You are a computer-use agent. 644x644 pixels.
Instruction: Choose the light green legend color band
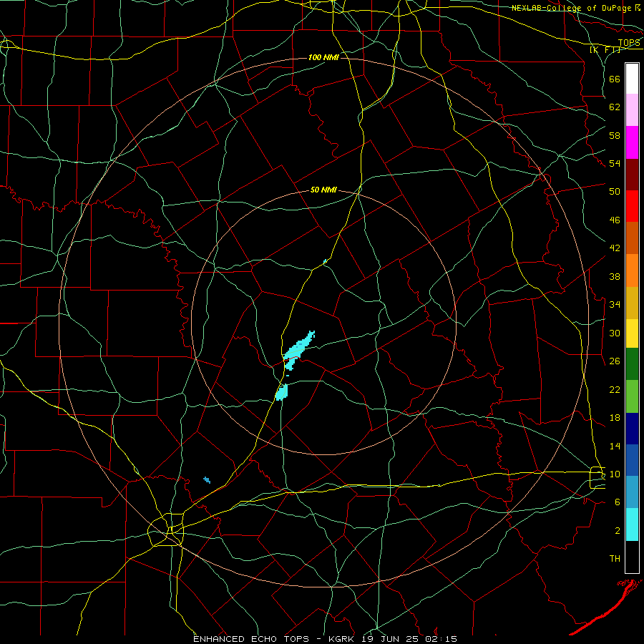[x=632, y=396]
